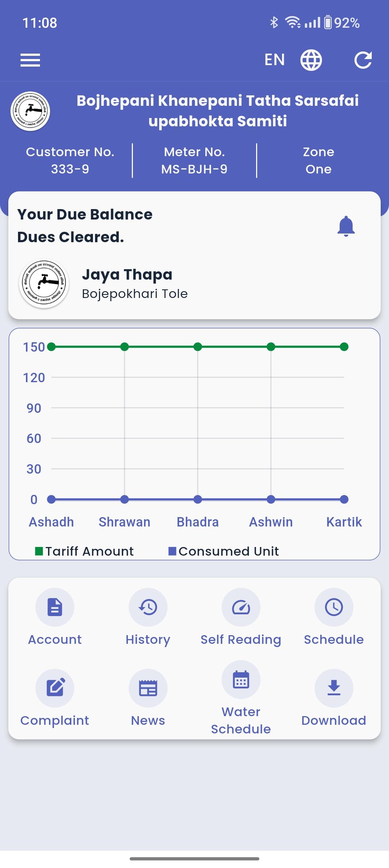Viewport: 389px width, 868px height.
Task: Switch language using the EN label
Action: pyautogui.click(x=274, y=60)
